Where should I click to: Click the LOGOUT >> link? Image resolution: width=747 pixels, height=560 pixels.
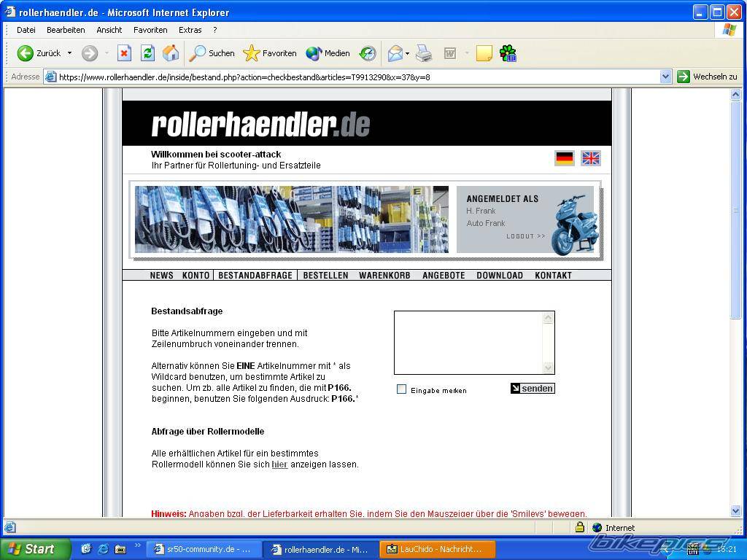click(x=526, y=236)
